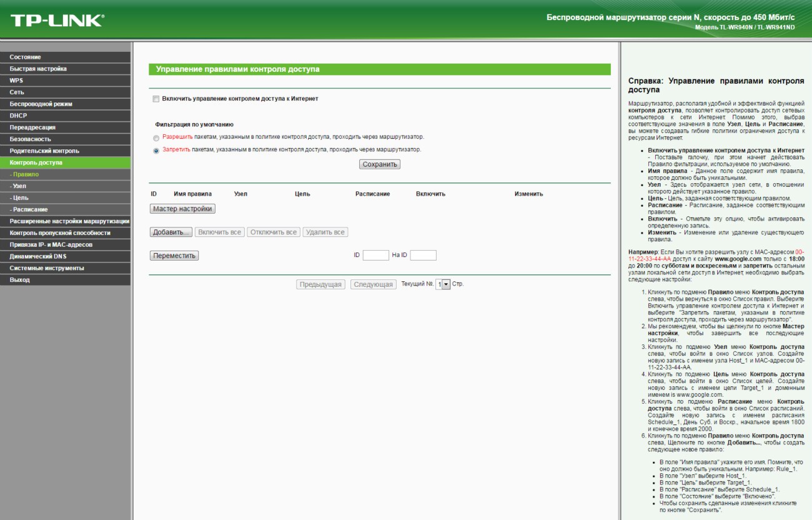Go to Быстрая настройка menu
Screen dimensions: 812x520
[37, 69]
